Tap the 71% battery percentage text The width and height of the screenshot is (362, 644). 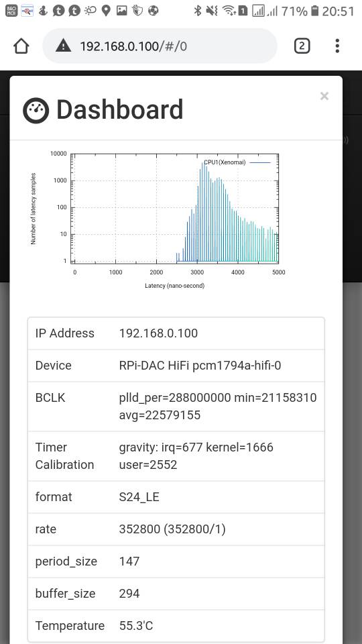[x=294, y=11]
